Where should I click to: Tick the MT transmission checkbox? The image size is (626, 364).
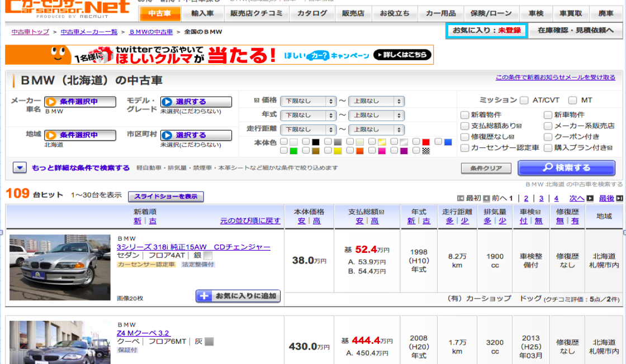click(x=572, y=100)
